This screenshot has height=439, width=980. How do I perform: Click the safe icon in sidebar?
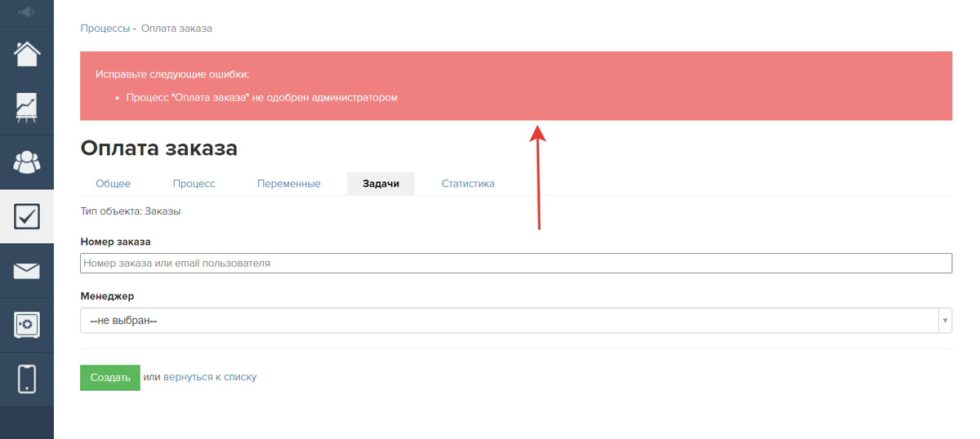pos(26,325)
